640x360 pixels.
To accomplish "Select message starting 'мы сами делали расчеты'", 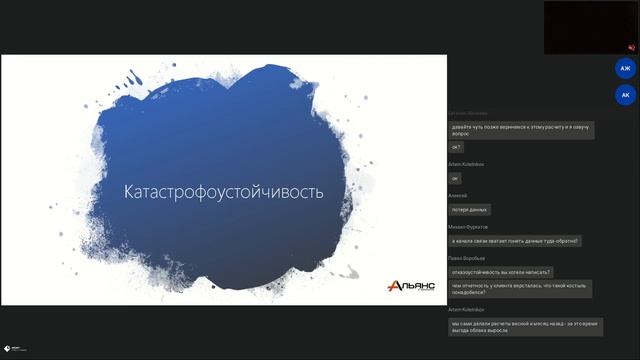I will [x=525, y=327].
